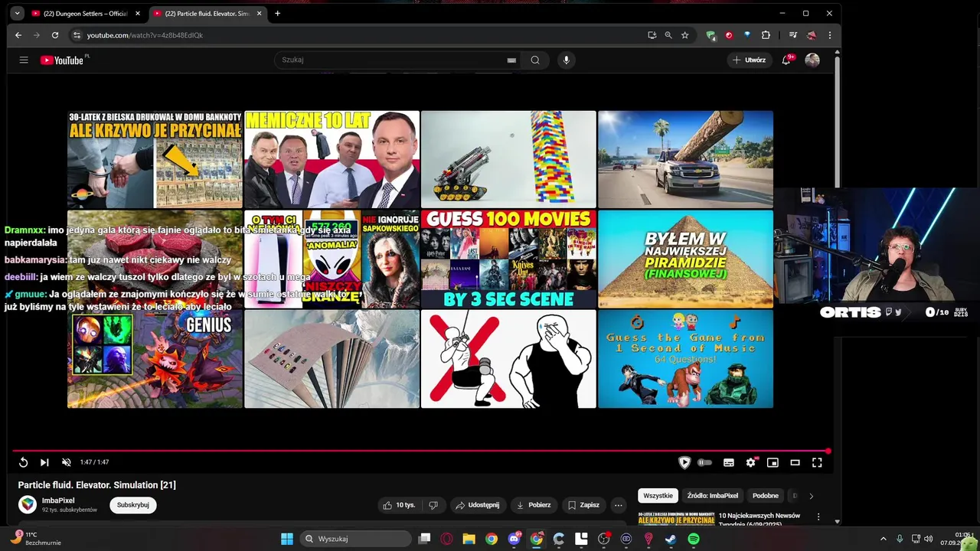Viewport: 980px width, 551px height.
Task: Open the Extensions puzzle menu
Action: coord(766,35)
